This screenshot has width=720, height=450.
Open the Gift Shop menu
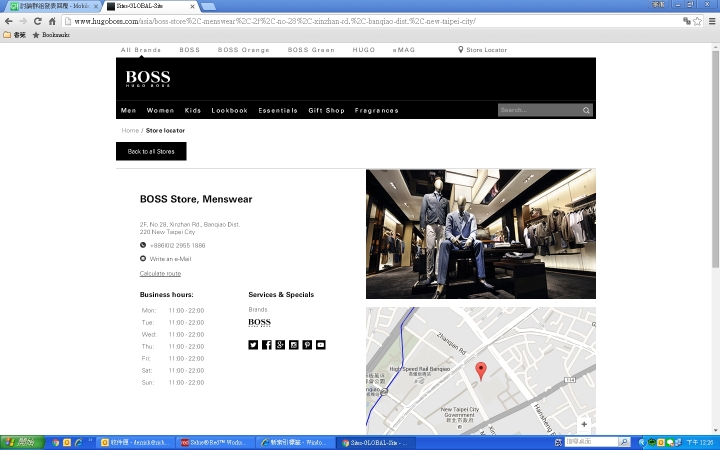click(x=326, y=110)
